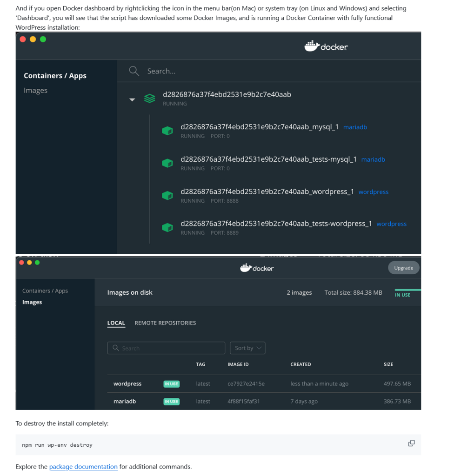
Task: Click the container icon for tests-wordpress_1
Action: pyautogui.click(x=167, y=227)
